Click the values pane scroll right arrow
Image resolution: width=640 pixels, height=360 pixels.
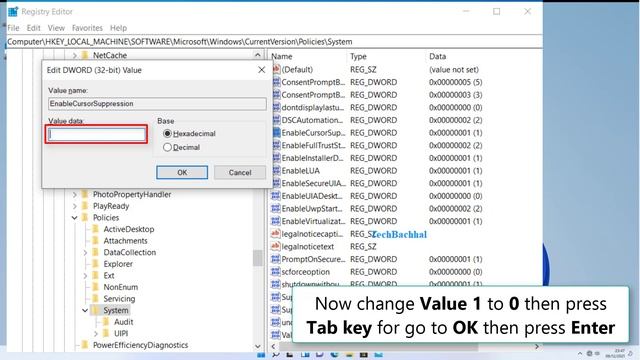(x=537, y=347)
